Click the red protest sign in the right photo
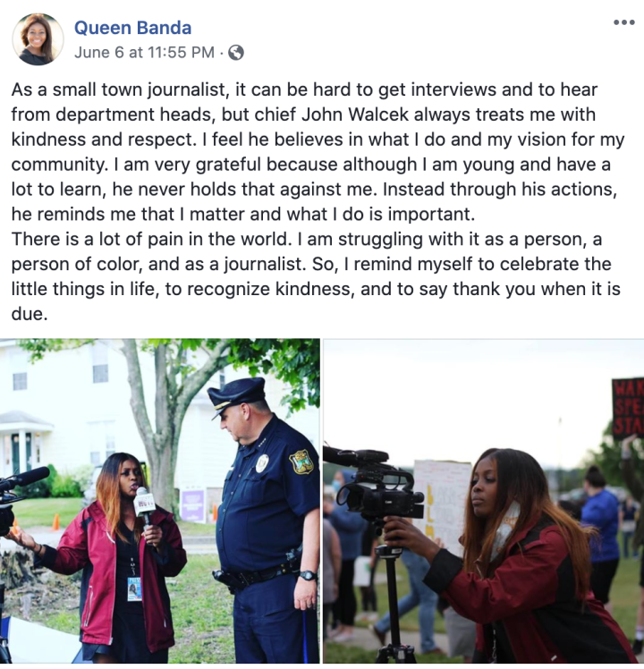 [x=628, y=408]
